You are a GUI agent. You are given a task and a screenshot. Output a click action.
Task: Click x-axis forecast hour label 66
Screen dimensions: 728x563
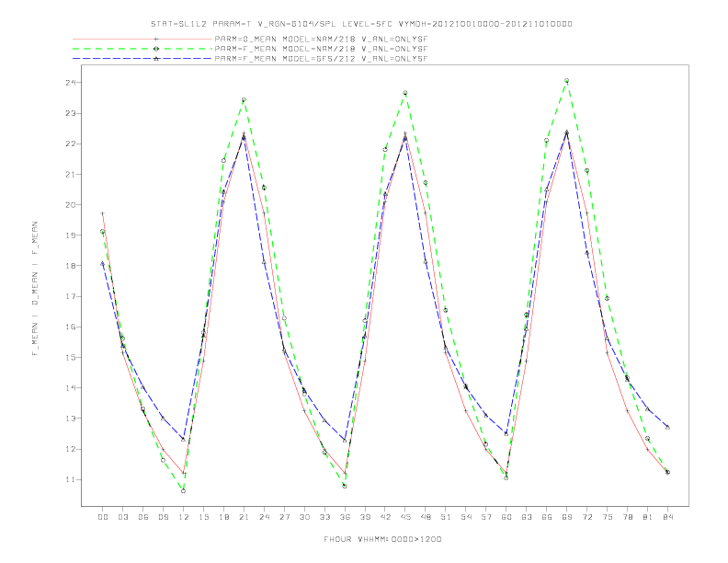point(547,517)
